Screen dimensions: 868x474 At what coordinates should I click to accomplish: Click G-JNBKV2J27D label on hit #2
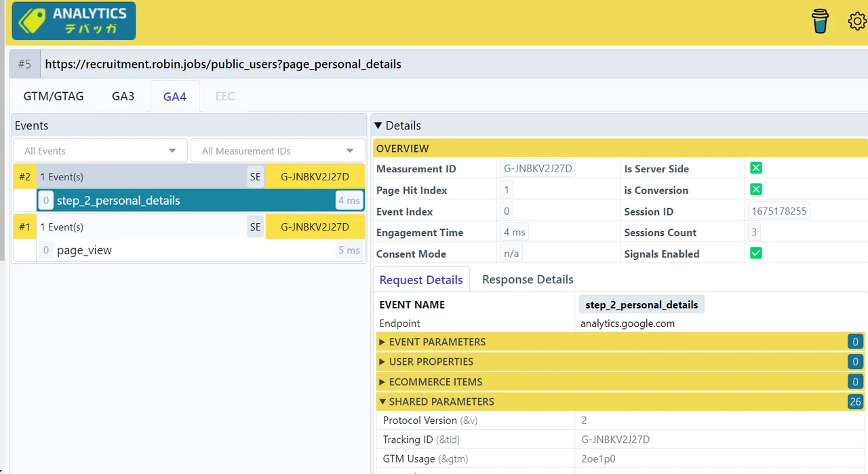(315, 177)
